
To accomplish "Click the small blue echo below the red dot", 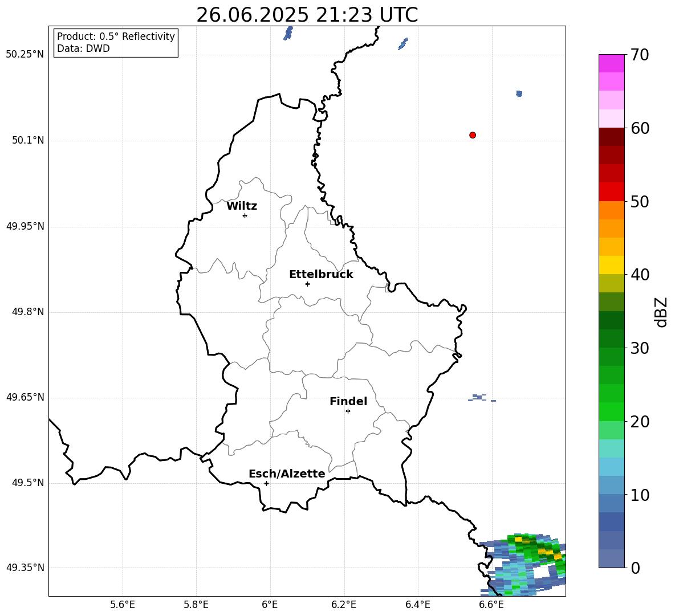I will pyautogui.click(x=481, y=398).
